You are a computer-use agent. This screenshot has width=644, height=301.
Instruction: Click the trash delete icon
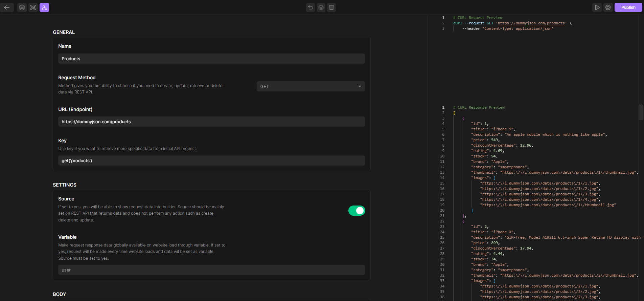(x=331, y=7)
